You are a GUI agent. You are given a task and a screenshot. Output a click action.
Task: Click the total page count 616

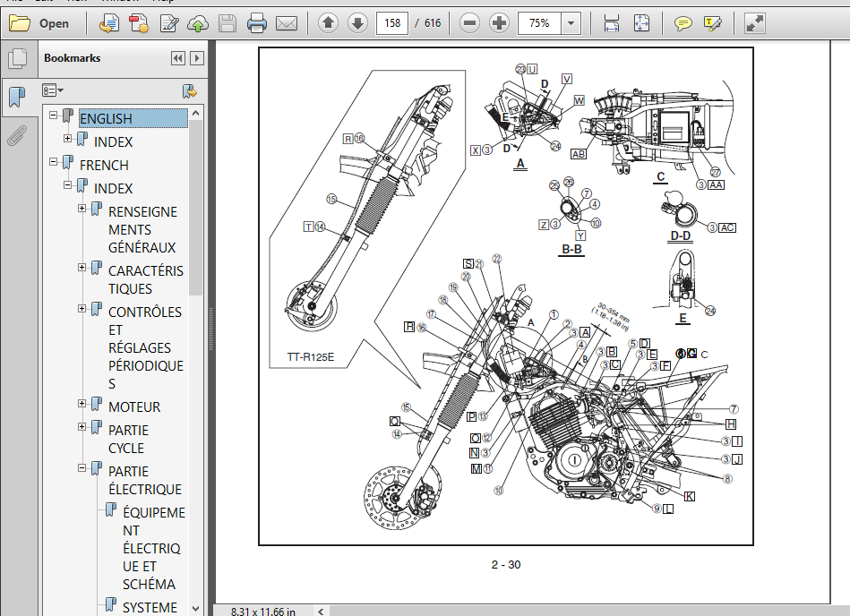coord(433,23)
